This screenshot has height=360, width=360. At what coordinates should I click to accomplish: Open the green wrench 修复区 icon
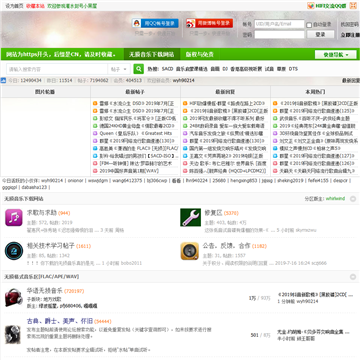(x=190, y=217)
